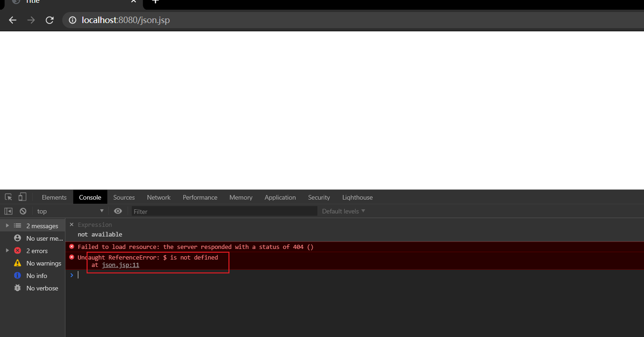This screenshot has height=337, width=644.
Task: Open the top JavaScript context dropdown
Action: tap(70, 211)
